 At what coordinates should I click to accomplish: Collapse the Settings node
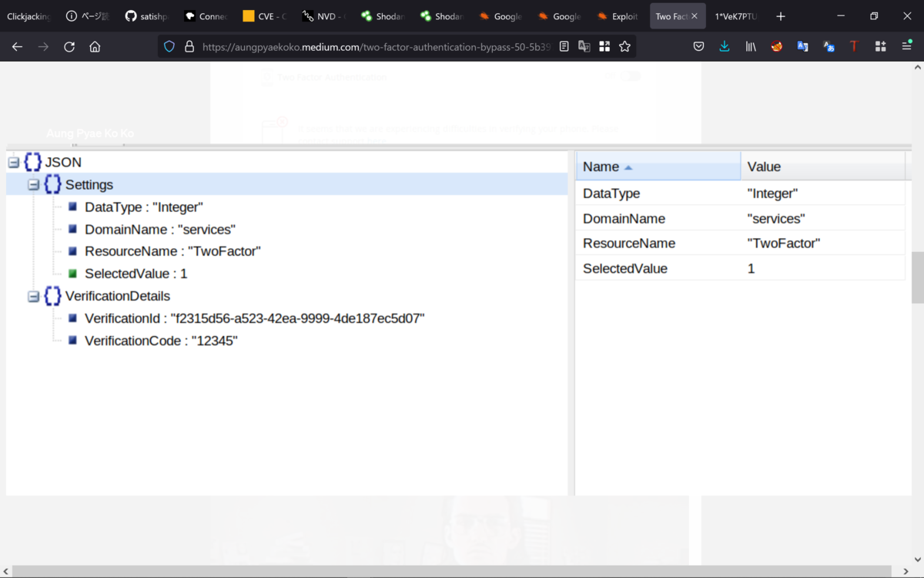33,185
